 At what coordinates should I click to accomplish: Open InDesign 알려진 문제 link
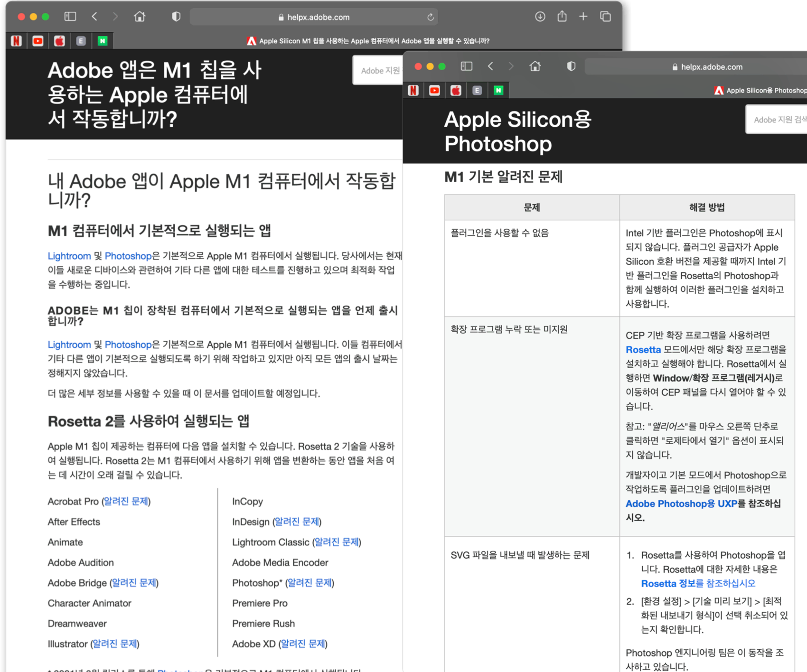tap(297, 522)
